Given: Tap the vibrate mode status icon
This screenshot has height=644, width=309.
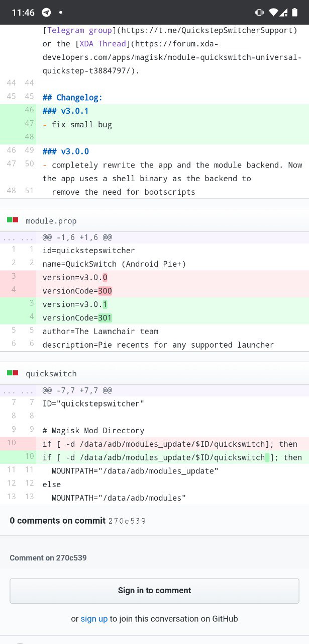Looking at the screenshot, I should 259,12.
